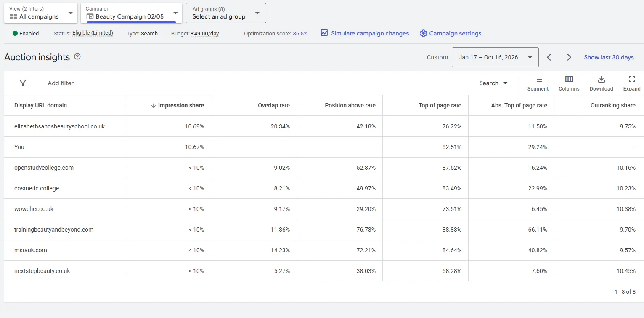Click the Beauty Campaign search icon
The width and height of the screenshot is (644, 318).
(x=90, y=17)
